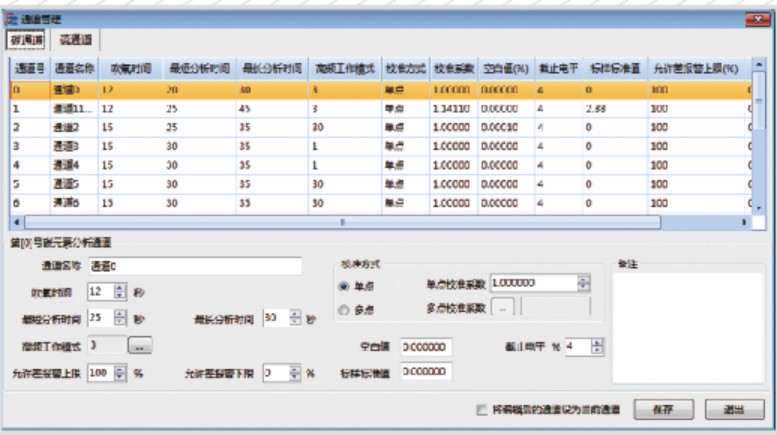The height and width of the screenshot is (435, 777).
Task: Close the channel management window
Action: pyautogui.click(x=758, y=19)
